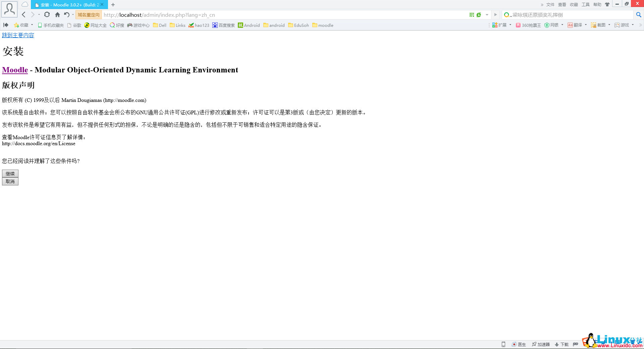Open the 网银 online banking shield icon
This screenshot has width=644, height=349.
[x=547, y=25]
